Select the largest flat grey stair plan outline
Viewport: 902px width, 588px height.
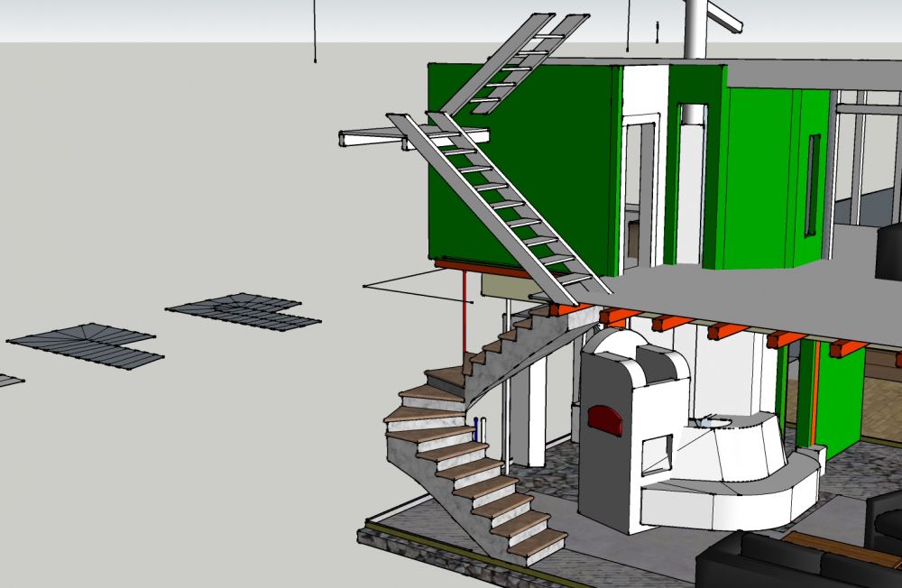(86, 345)
